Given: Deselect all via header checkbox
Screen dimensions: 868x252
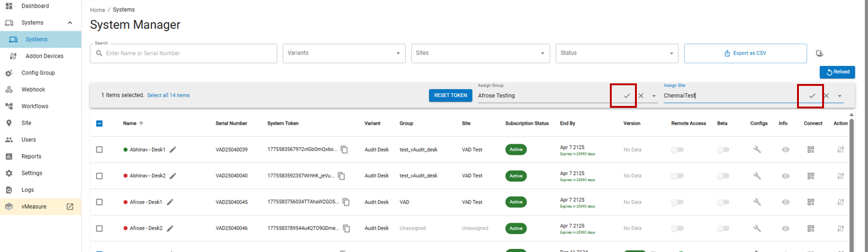Looking at the screenshot, I should 99,123.
